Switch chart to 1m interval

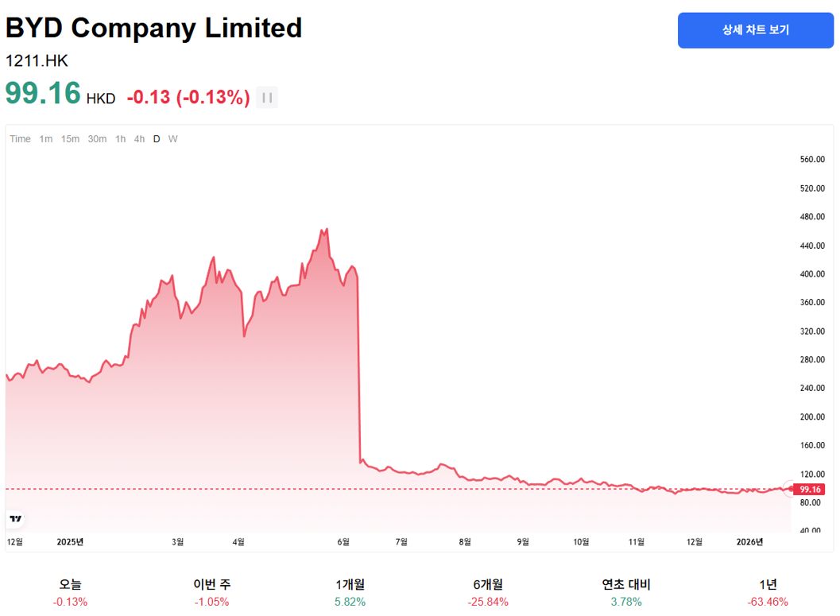pyautogui.click(x=46, y=139)
